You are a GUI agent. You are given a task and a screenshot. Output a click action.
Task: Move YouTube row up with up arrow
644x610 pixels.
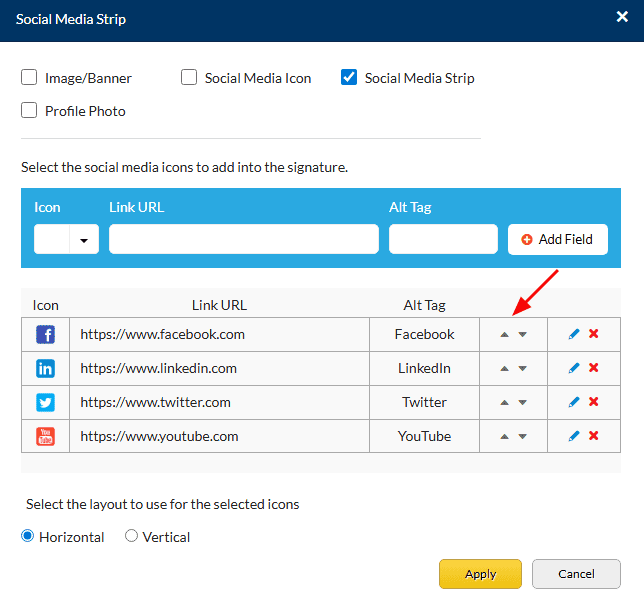(x=505, y=437)
